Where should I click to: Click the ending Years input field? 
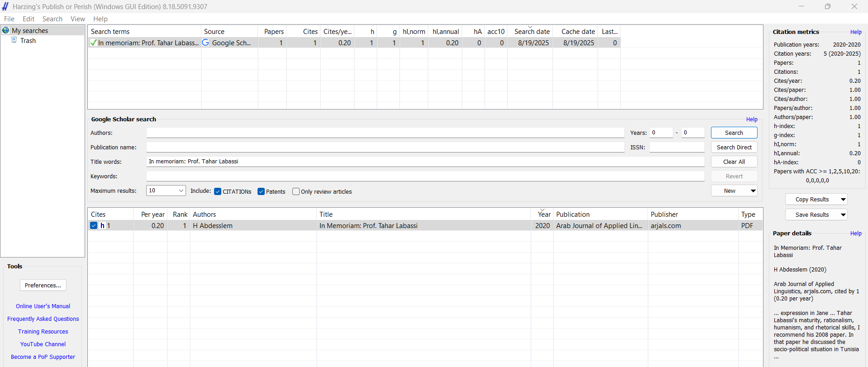pos(693,133)
